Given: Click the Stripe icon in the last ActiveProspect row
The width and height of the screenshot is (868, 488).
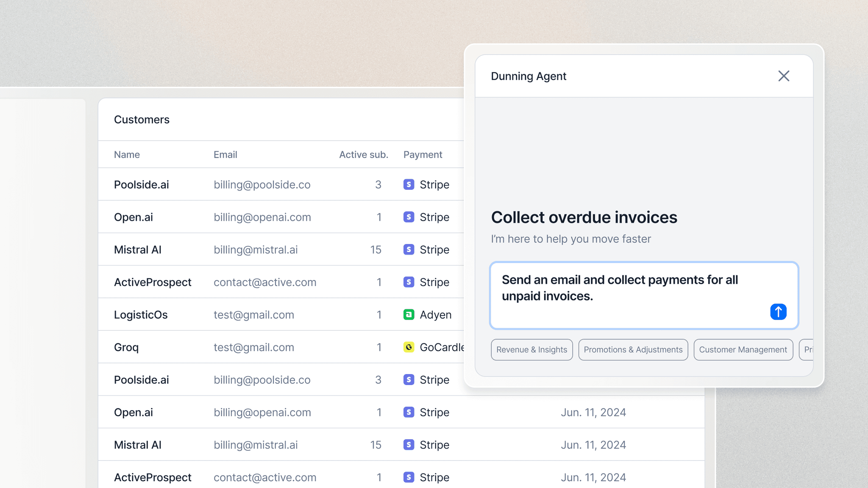Looking at the screenshot, I should [x=409, y=477].
